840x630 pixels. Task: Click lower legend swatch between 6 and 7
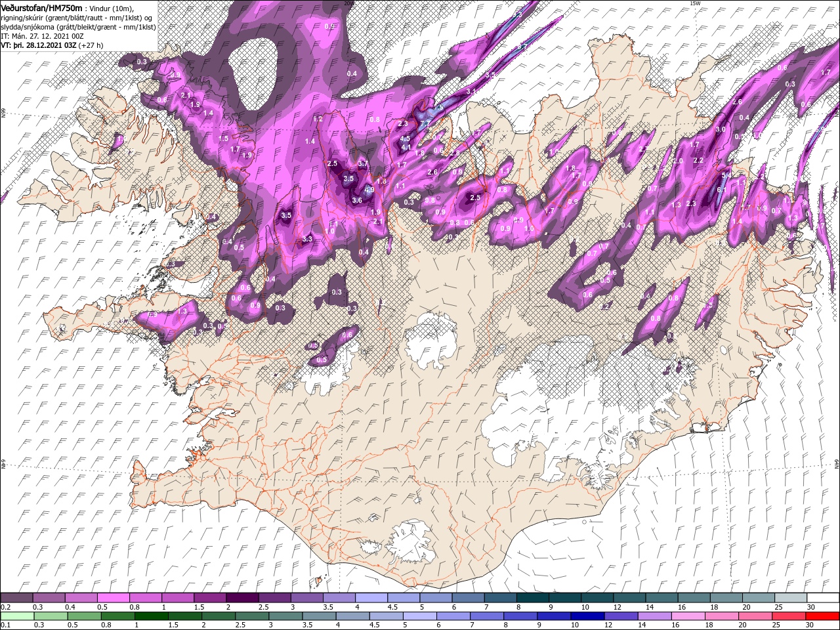pos(454,616)
